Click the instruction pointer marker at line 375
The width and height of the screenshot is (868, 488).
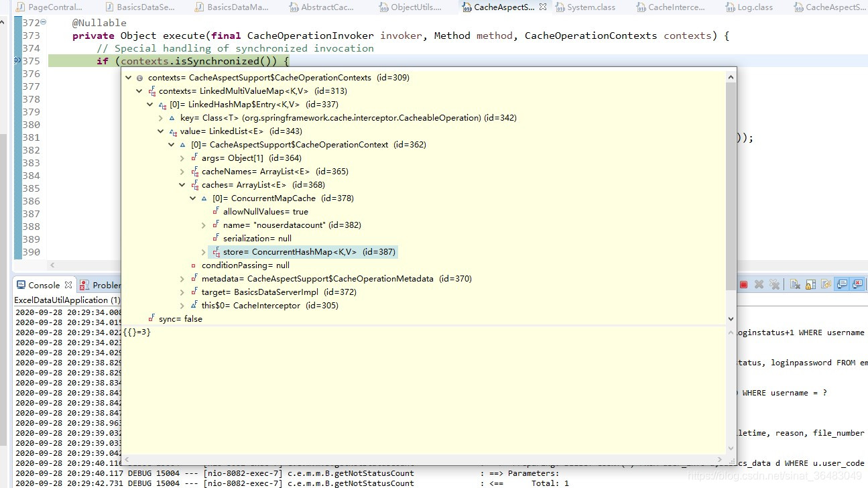point(17,61)
